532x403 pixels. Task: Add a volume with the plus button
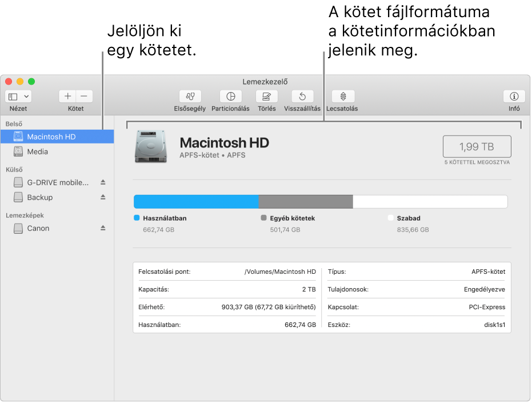pos(67,97)
